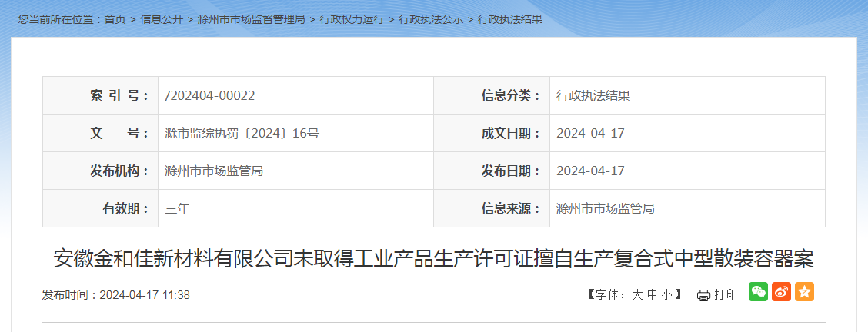868x332 pixels.
Task: Go to 首页 in breadcrumb
Action: click(x=115, y=19)
